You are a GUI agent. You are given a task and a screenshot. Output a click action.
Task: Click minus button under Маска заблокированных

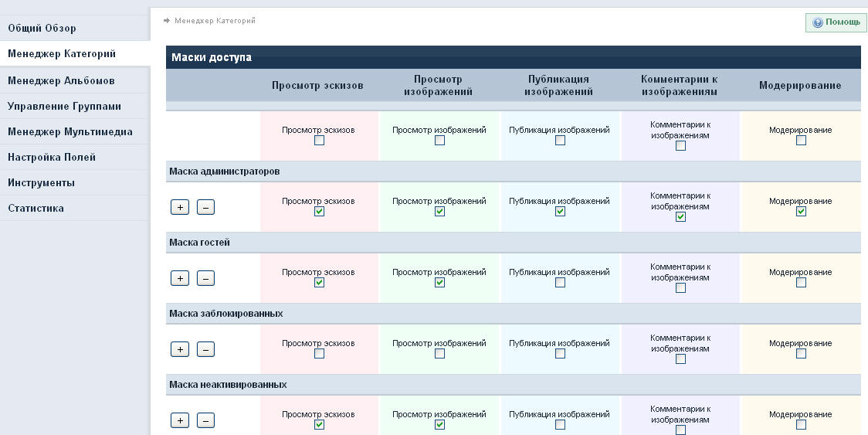point(205,349)
